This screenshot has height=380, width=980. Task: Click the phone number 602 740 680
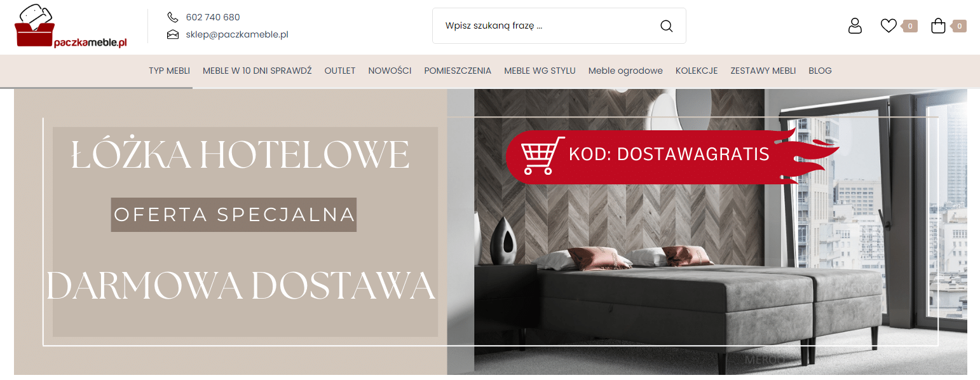pos(213,17)
